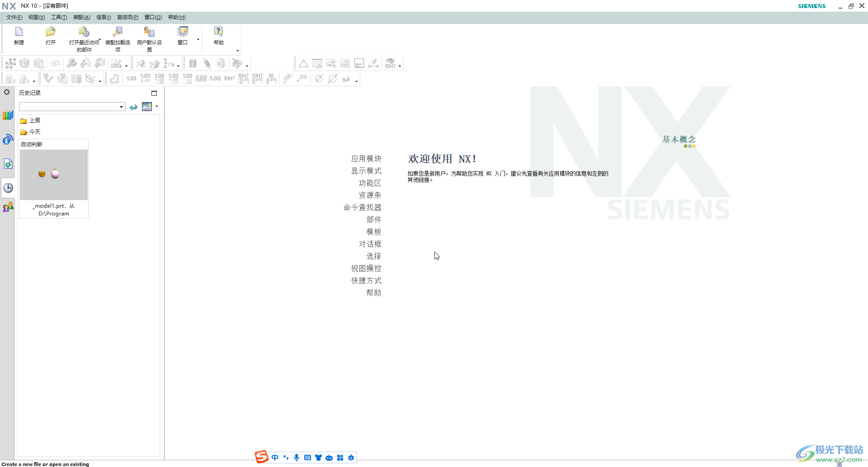868x467 pixels.
Task: Open the IME toolbox grid icon
Action: pyautogui.click(x=340, y=458)
